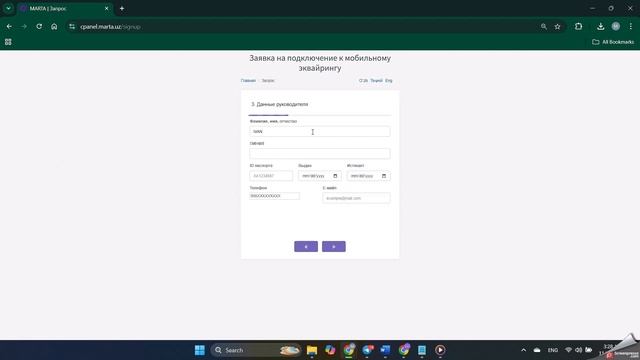
Task: Open the browser downloads icon
Action: pyautogui.click(x=600, y=27)
